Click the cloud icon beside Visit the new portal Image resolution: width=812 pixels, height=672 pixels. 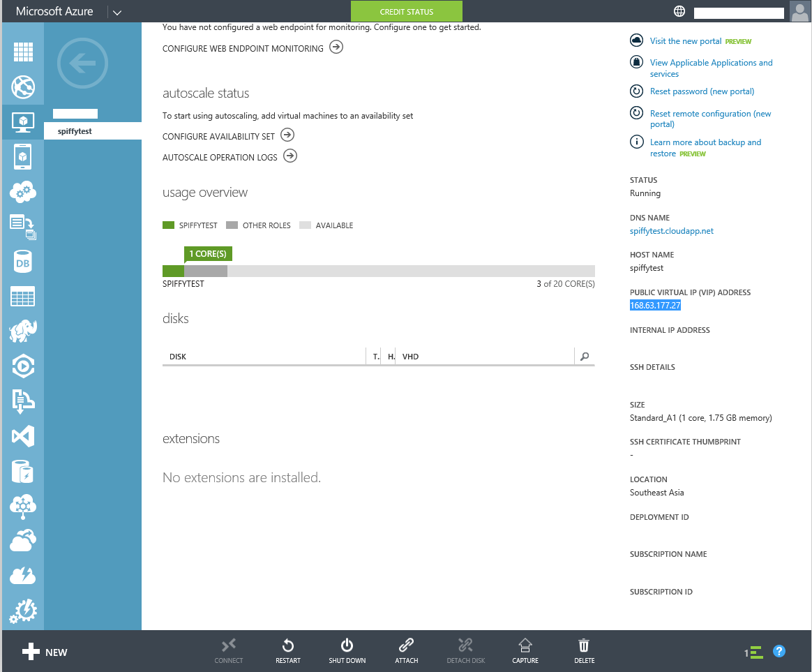(636, 40)
